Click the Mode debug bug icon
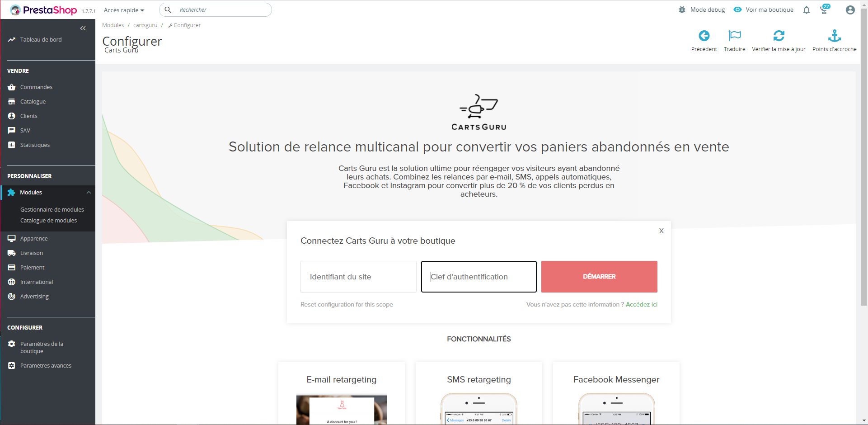Image resolution: width=868 pixels, height=425 pixels. point(682,9)
